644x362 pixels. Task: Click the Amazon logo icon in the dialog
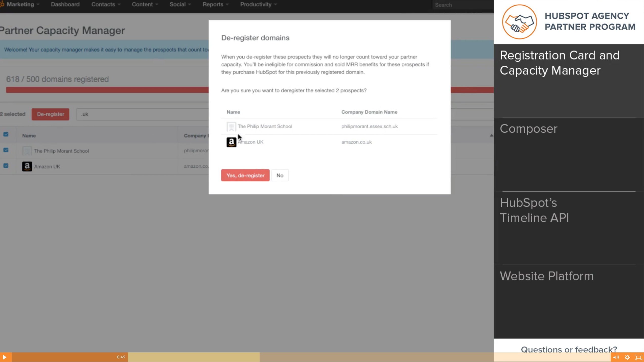pyautogui.click(x=231, y=142)
